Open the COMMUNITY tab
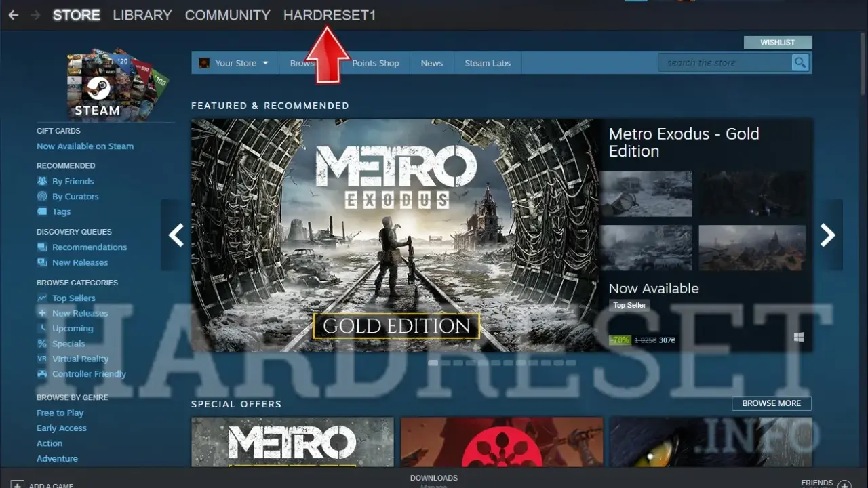The image size is (868, 488). [227, 15]
